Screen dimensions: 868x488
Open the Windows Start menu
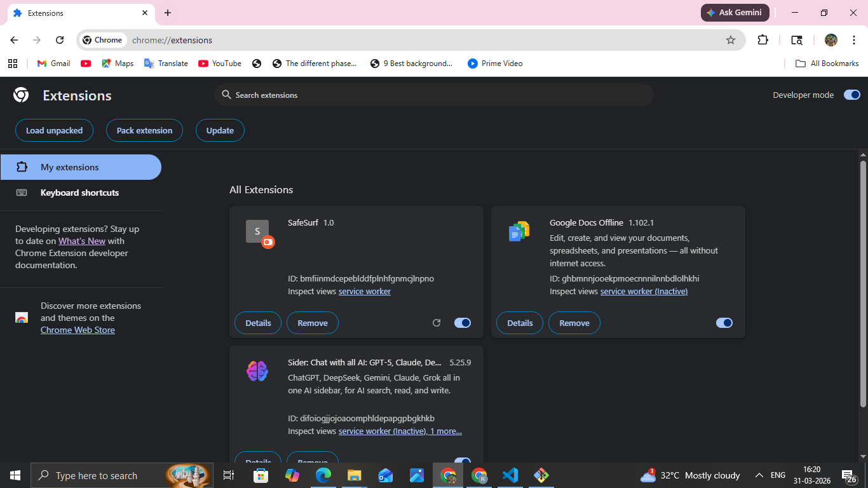pos(15,475)
